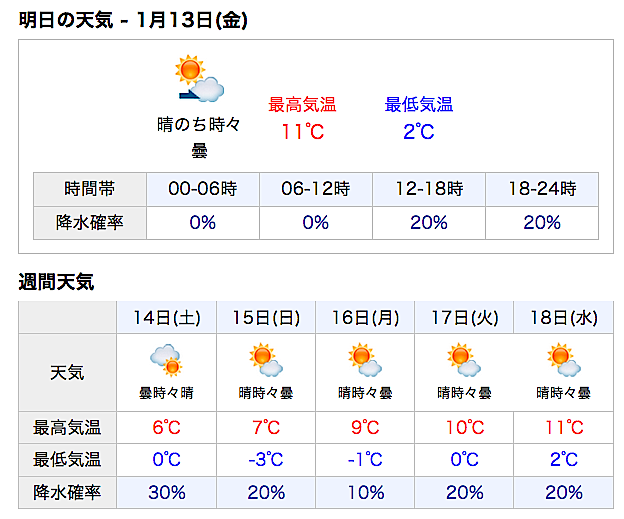Click the 15日(日) sunny-cloudy weather icon

pyautogui.click(x=265, y=360)
